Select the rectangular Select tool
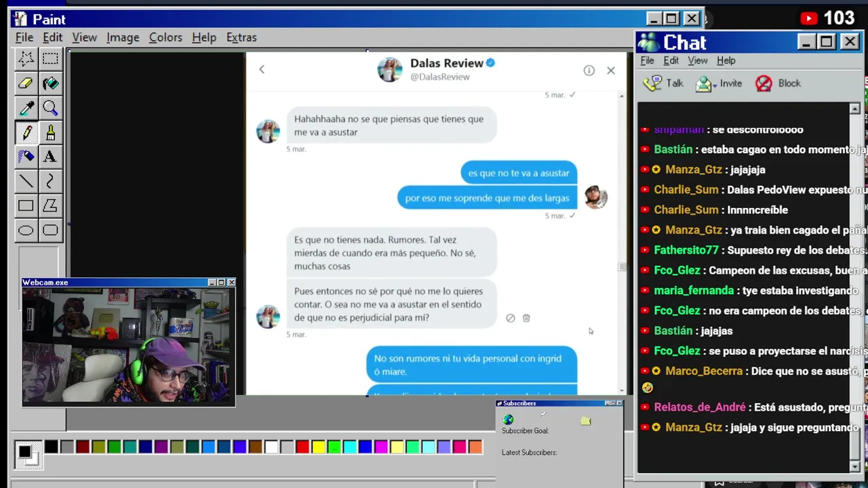 pos(50,59)
